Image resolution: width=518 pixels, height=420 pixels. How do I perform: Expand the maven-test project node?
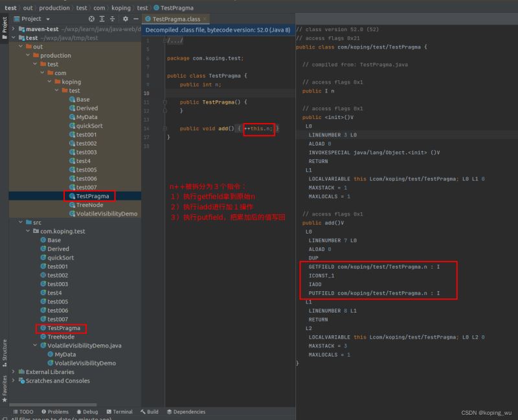point(14,29)
